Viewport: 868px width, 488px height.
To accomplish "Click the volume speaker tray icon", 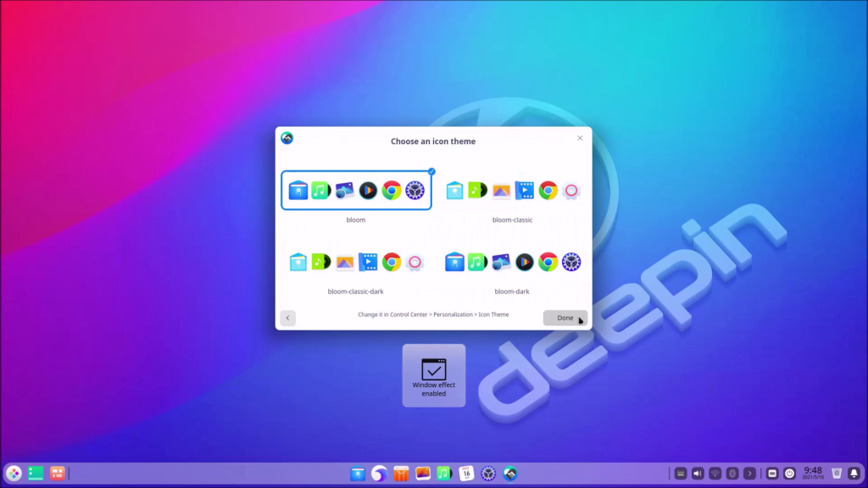I will 698,474.
